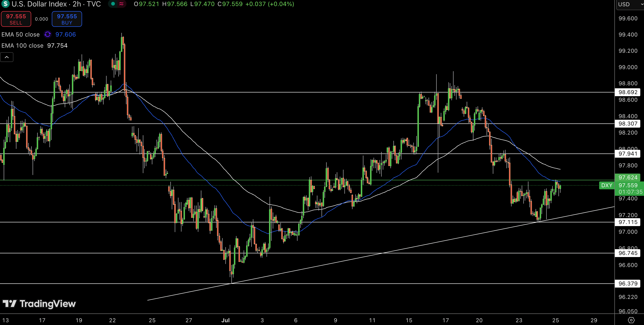Click the 96.379 price level label
This screenshot has height=325, width=644.
point(628,283)
